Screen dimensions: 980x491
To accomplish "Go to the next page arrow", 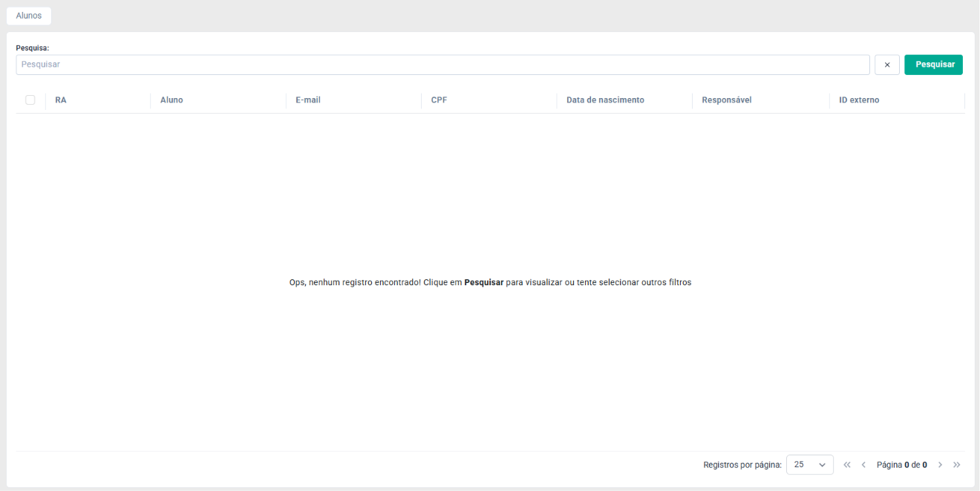I will [940, 465].
